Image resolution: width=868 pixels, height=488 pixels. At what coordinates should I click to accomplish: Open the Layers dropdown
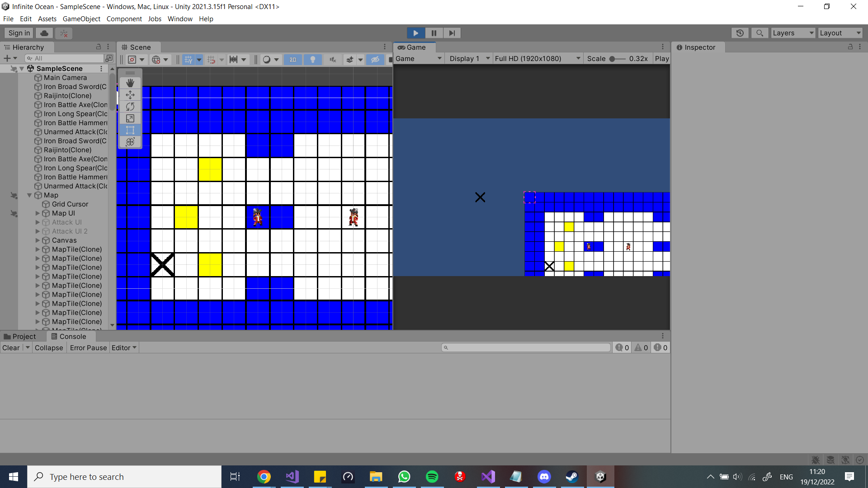(x=793, y=33)
